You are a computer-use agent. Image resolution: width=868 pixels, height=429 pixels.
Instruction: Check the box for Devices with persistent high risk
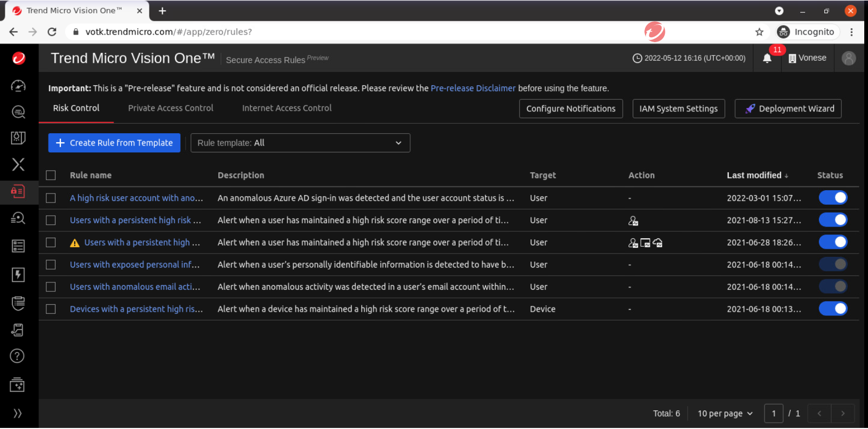(x=51, y=309)
